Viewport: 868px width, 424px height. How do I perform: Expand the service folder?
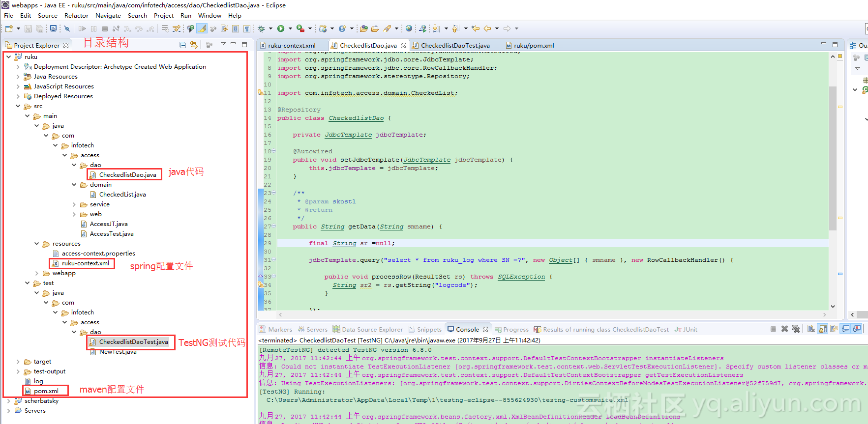click(74, 204)
